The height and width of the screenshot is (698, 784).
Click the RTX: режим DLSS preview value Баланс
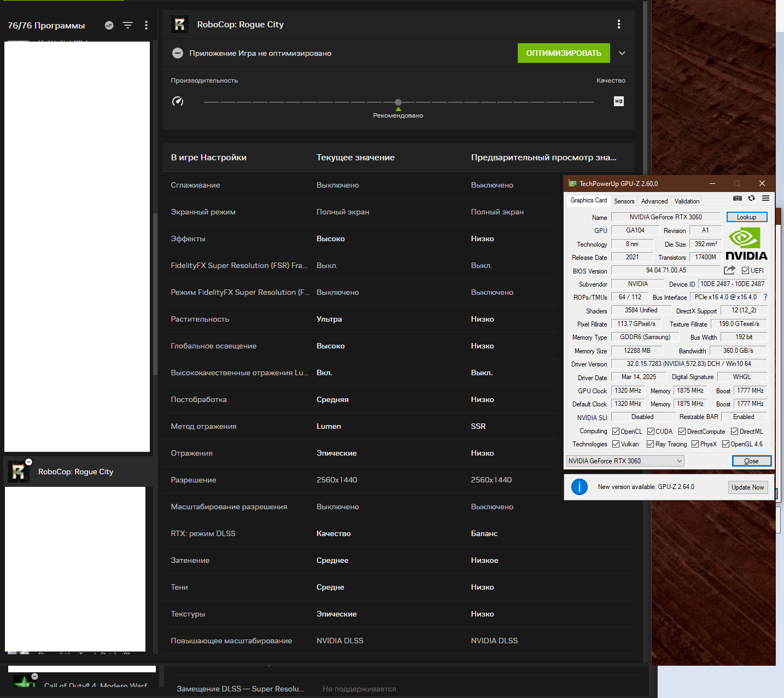pos(484,533)
